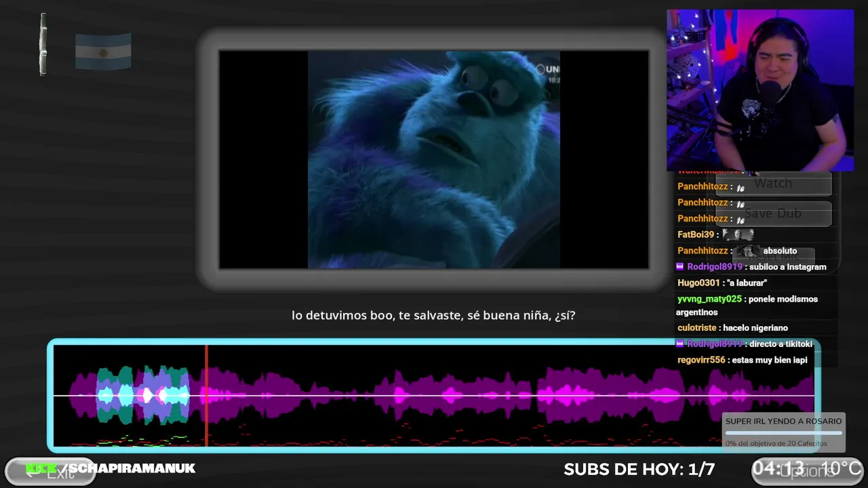Click the Monsters Inc video preview
This screenshot has height=488, width=868.
(434, 160)
